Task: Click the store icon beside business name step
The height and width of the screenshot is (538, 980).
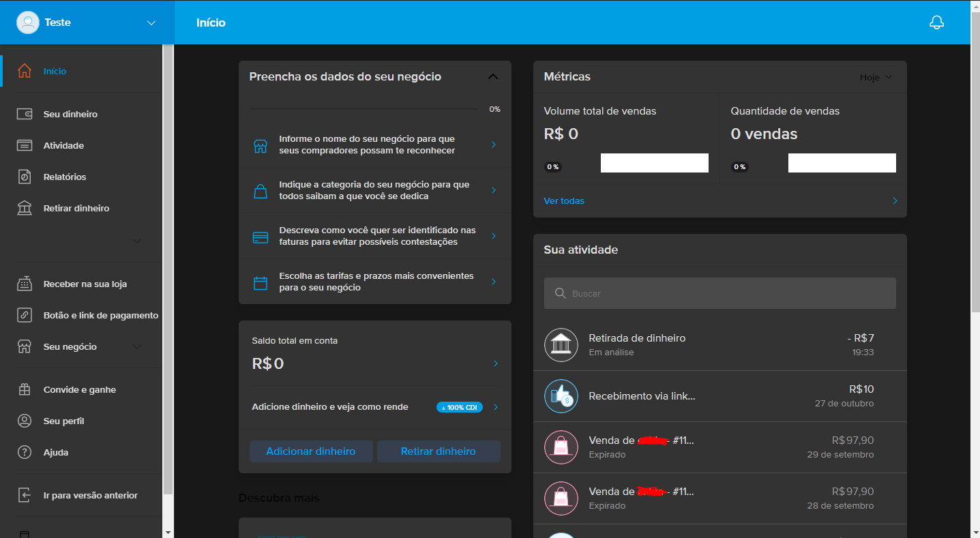Action: [261, 146]
